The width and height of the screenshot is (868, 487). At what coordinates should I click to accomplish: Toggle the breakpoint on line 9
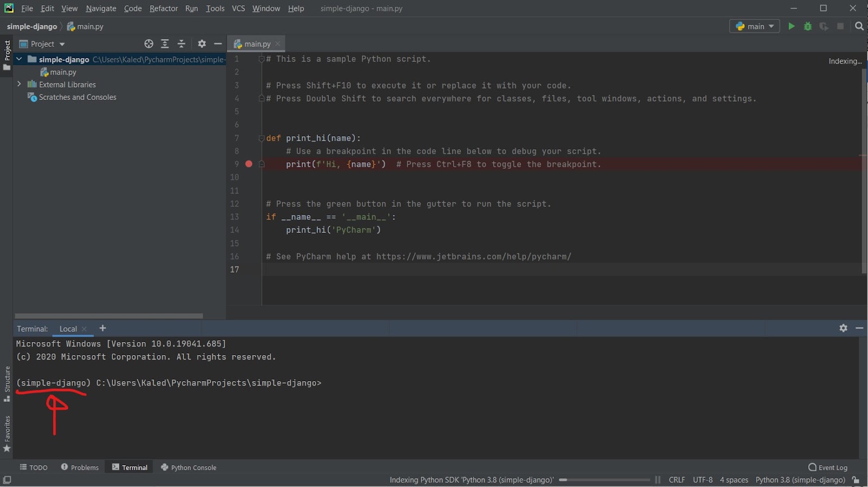249,164
